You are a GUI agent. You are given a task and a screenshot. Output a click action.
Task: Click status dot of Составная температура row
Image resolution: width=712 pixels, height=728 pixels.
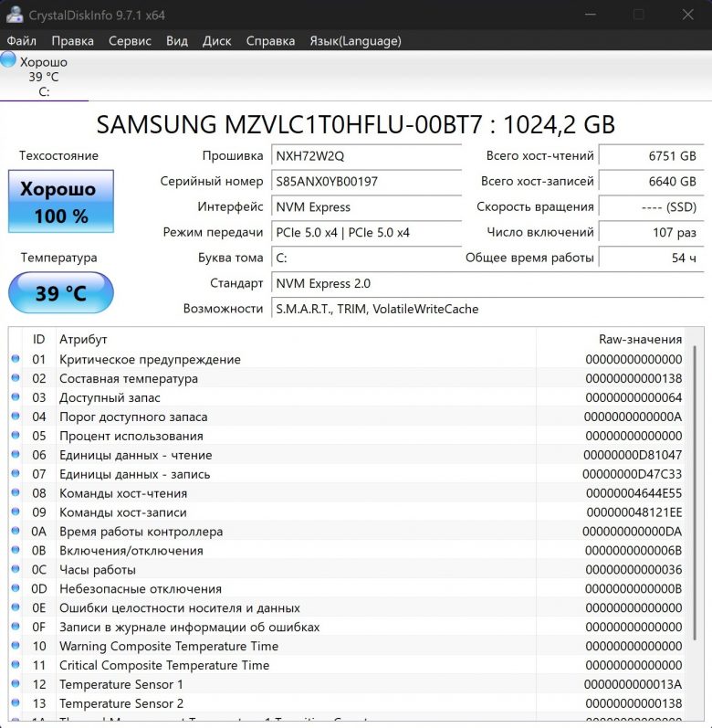click(x=16, y=377)
